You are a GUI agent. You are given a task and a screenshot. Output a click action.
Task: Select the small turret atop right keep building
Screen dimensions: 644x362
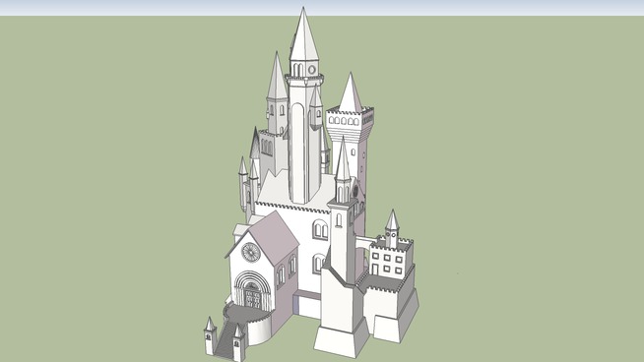coord(392,229)
